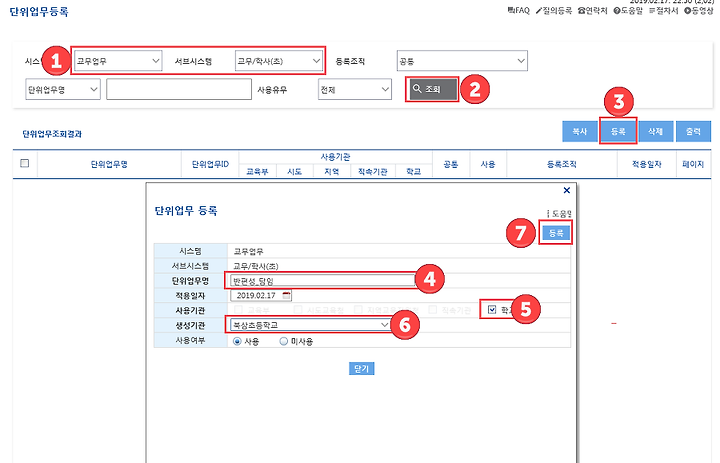Toggle the checked 학교 checkbox
This screenshot has width=720, height=463.
pos(492,310)
